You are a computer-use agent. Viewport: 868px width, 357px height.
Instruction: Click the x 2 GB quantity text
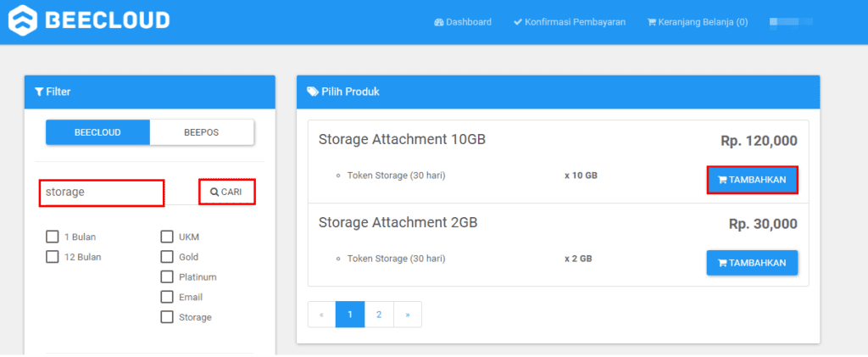578,259
